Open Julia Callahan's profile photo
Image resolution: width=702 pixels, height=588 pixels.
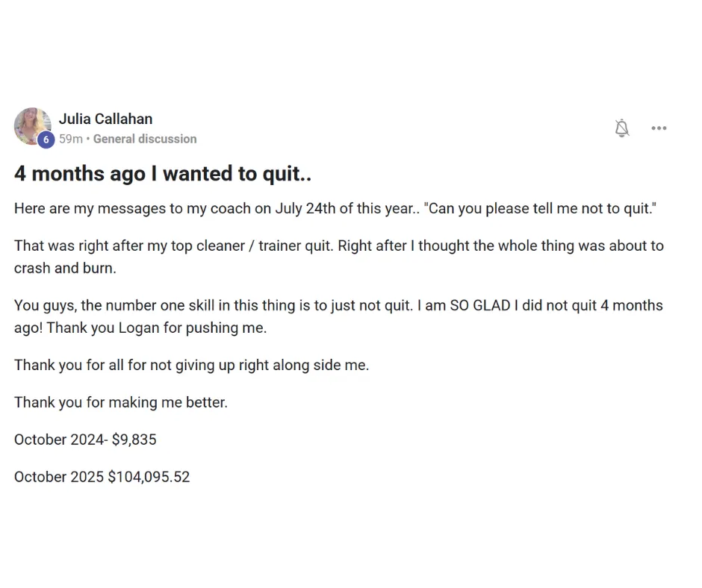[x=31, y=124]
